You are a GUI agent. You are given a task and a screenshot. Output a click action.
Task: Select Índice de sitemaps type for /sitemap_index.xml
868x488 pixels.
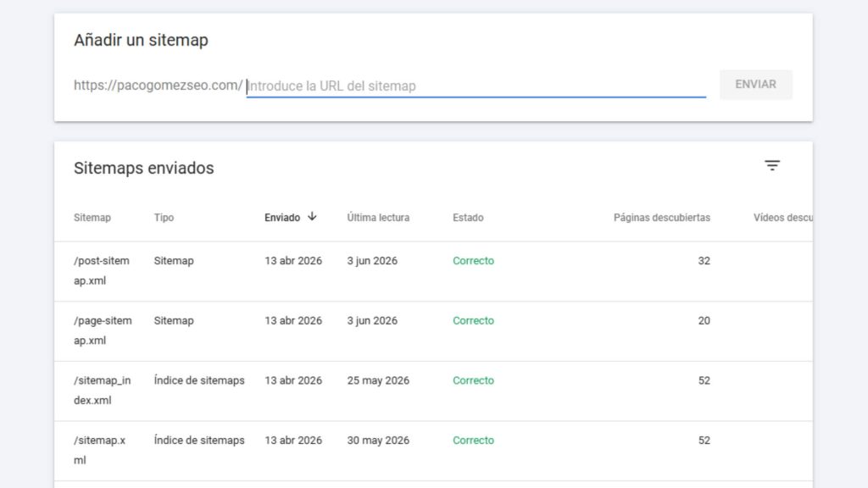(199, 380)
